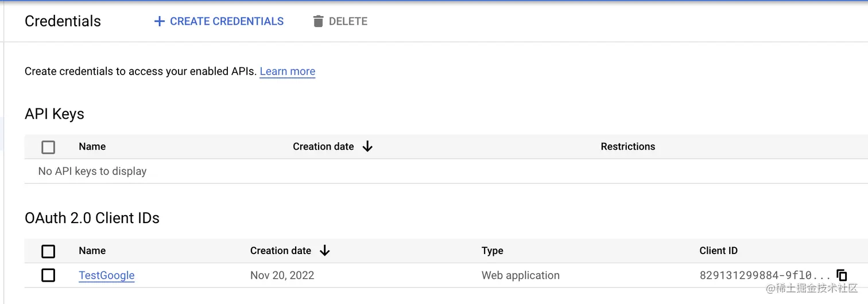Tick the OAuth 2.0 Client IDs header checkbox

48,251
